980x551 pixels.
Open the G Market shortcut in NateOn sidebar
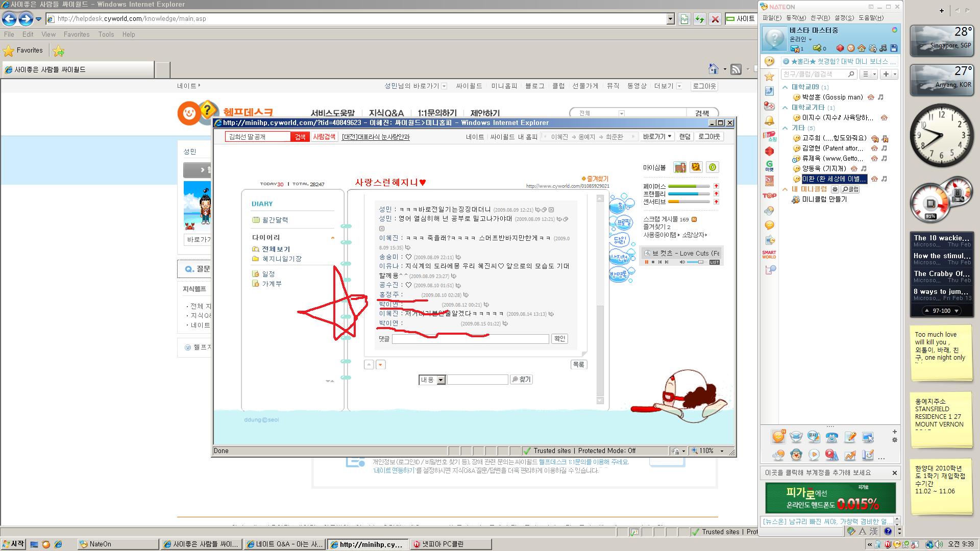[x=769, y=166]
